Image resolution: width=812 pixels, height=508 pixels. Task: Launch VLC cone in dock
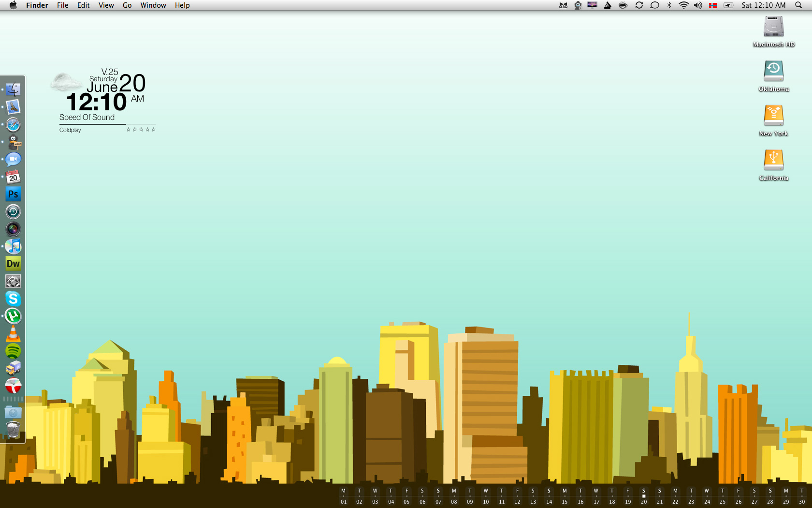[13, 334]
